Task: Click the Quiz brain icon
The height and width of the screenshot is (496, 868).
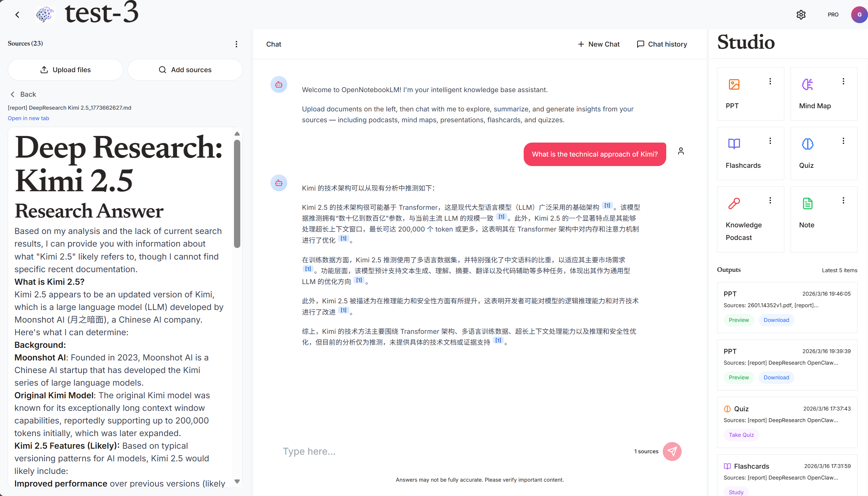Action: [x=807, y=144]
